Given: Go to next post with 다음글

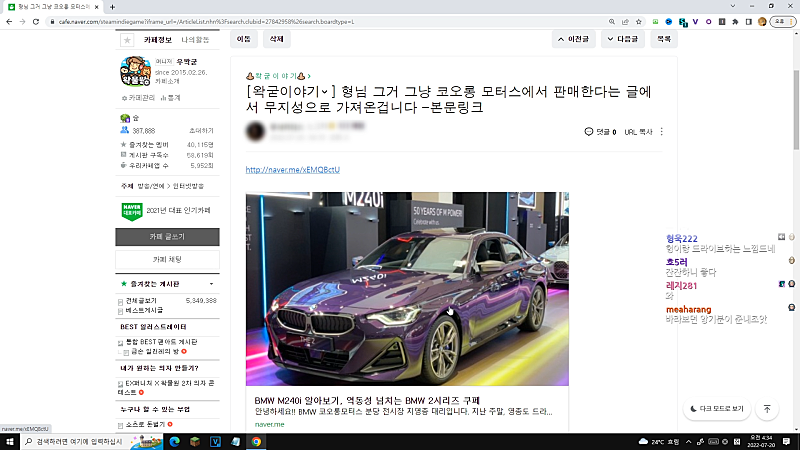Looking at the screenshot, I should point(623,39).
